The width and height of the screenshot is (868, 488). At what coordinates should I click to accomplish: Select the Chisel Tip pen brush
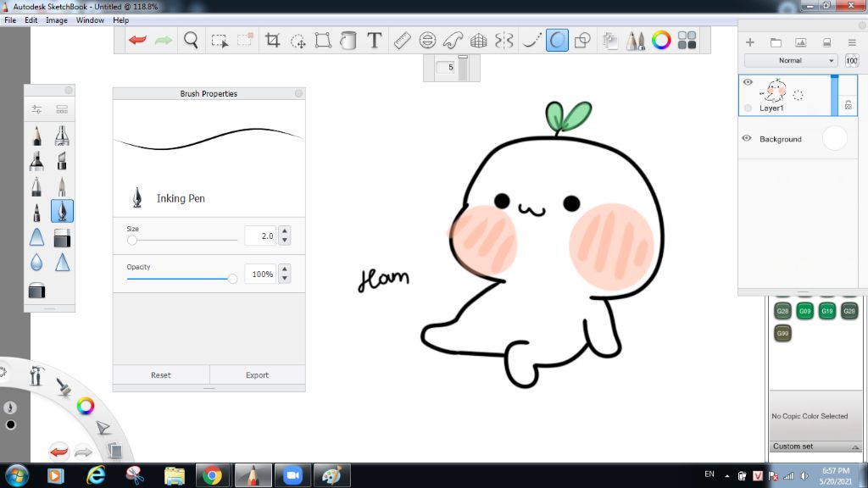point(62,161)
